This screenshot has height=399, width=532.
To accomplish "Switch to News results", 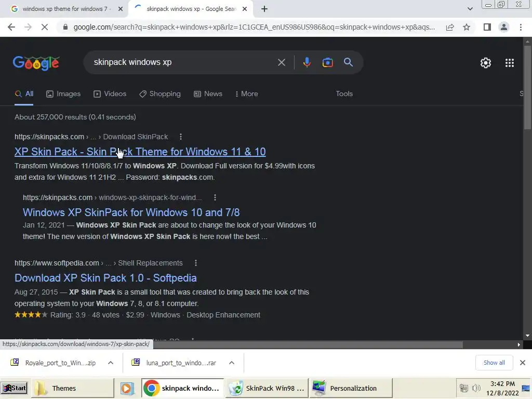I will [208, 94].
